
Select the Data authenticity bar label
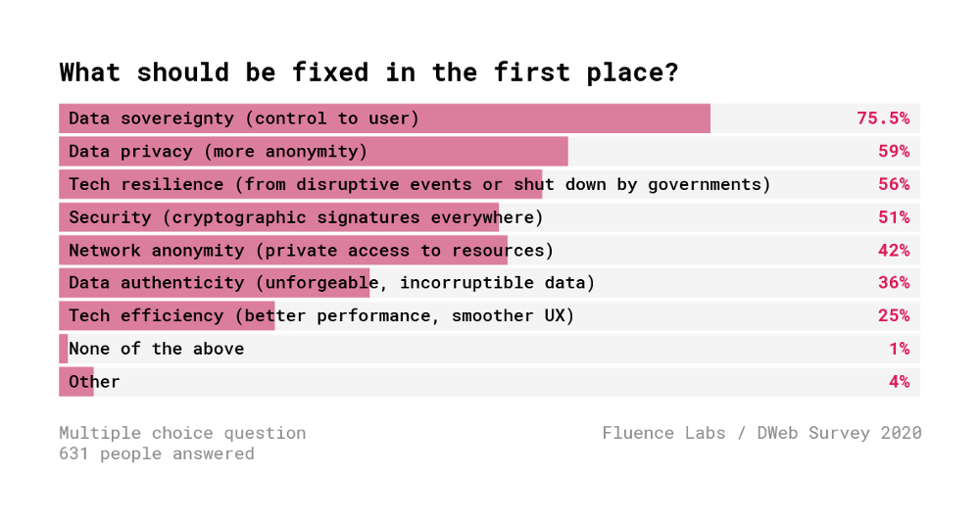[332, 283]
